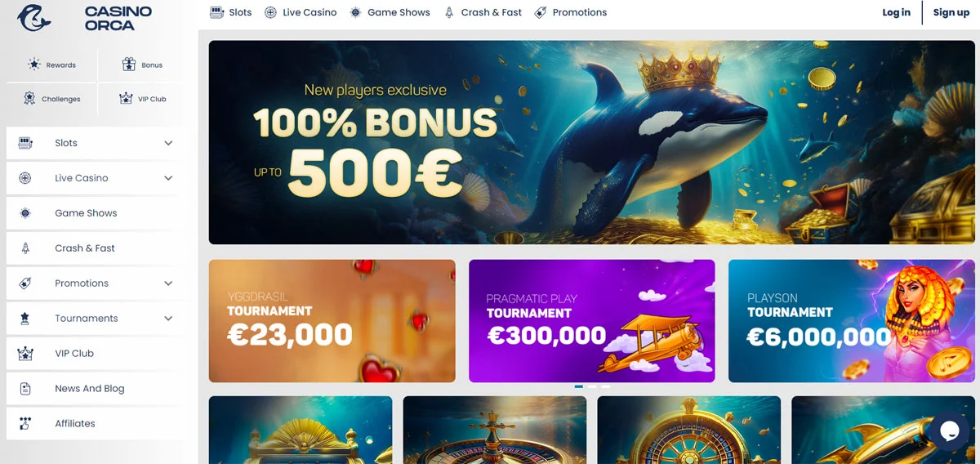Expand the Live Casino sidebar chevron
980x464 pixels.
pos(168,178)
